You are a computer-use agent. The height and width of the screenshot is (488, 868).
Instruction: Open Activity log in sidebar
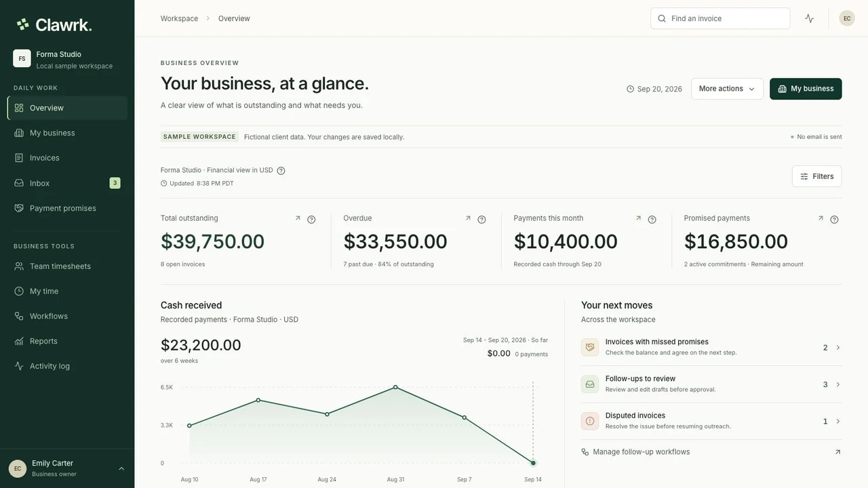67,366
